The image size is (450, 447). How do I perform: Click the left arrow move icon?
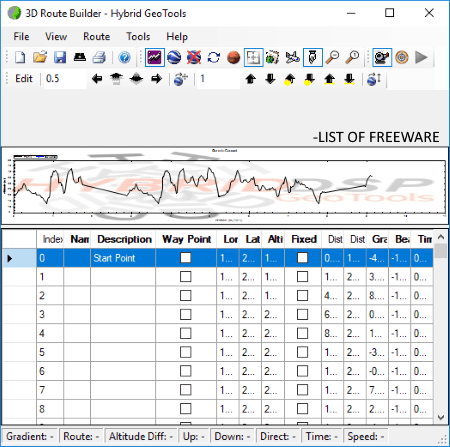click(x=97, y=79)
